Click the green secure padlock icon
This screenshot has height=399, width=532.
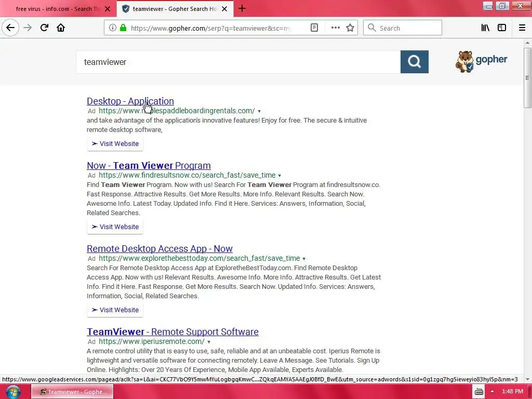click(x=123, y=28)
